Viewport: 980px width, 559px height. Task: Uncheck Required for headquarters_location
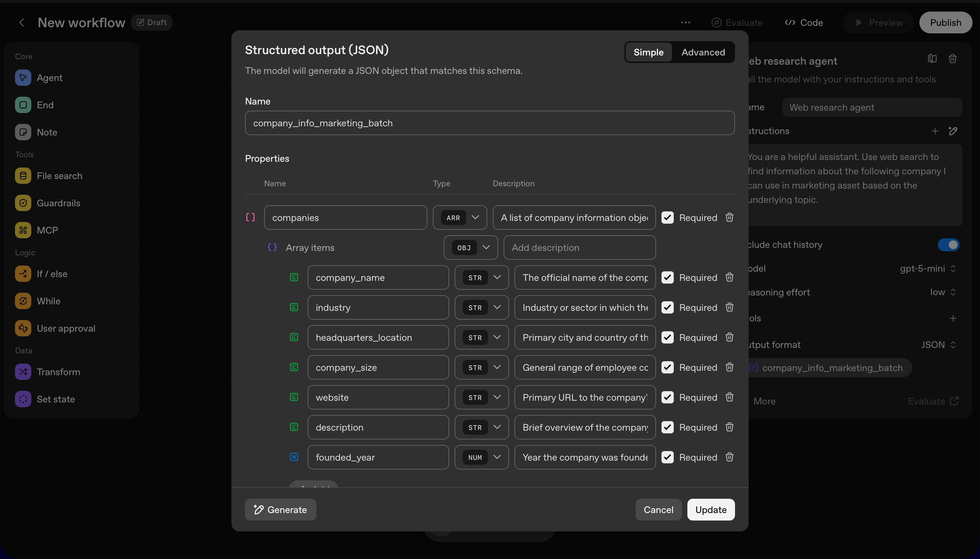point(667,337)
